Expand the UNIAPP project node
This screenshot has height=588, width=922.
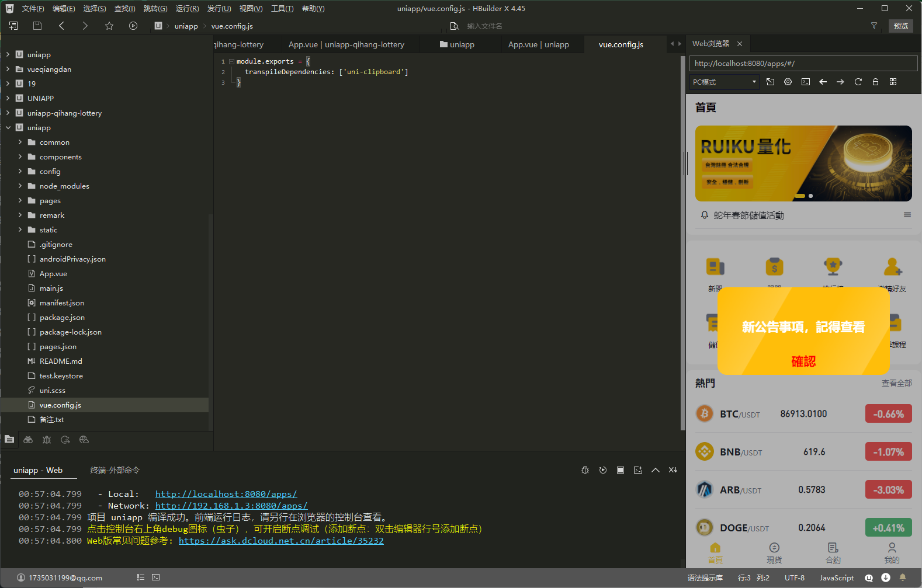point(8,98)
